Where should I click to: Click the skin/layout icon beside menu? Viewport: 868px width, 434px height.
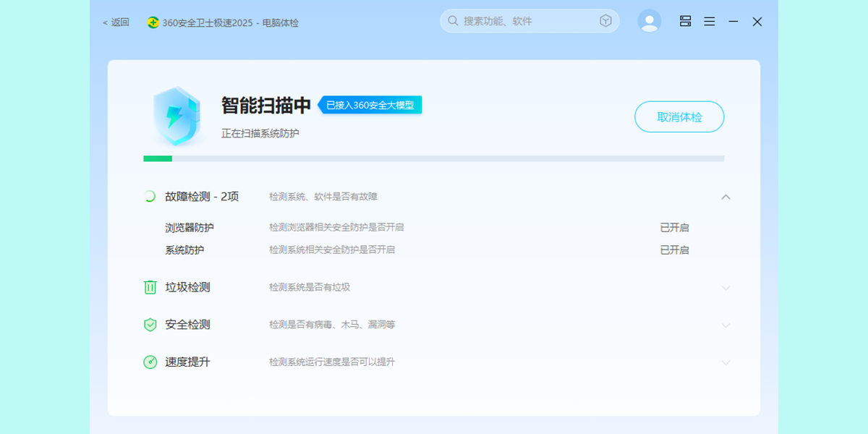click(x=686, y=22)
